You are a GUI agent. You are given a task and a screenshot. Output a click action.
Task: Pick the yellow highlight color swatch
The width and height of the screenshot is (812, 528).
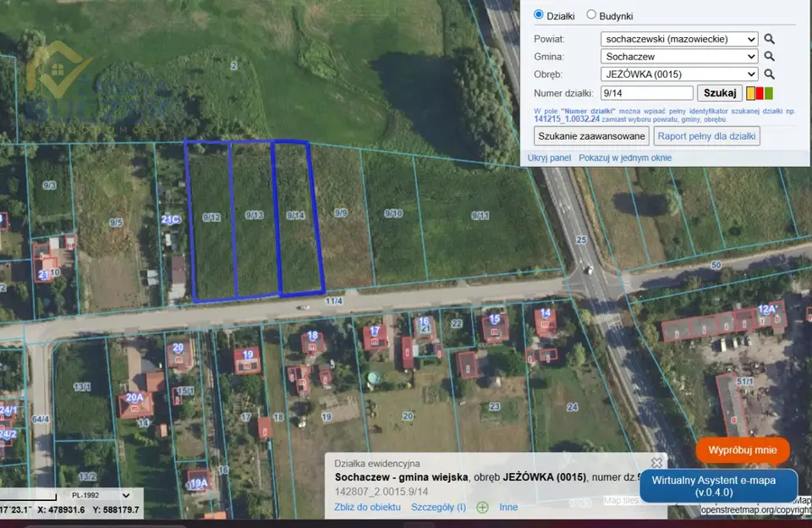click(x=750, y=93)
